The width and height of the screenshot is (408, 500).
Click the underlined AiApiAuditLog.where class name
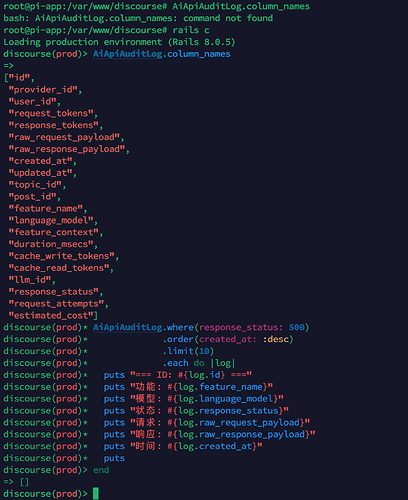point(128,327)
